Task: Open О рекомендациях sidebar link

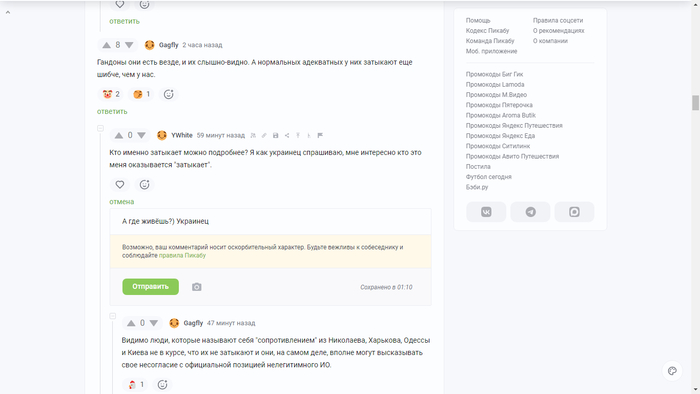Action: pos(558,31)
